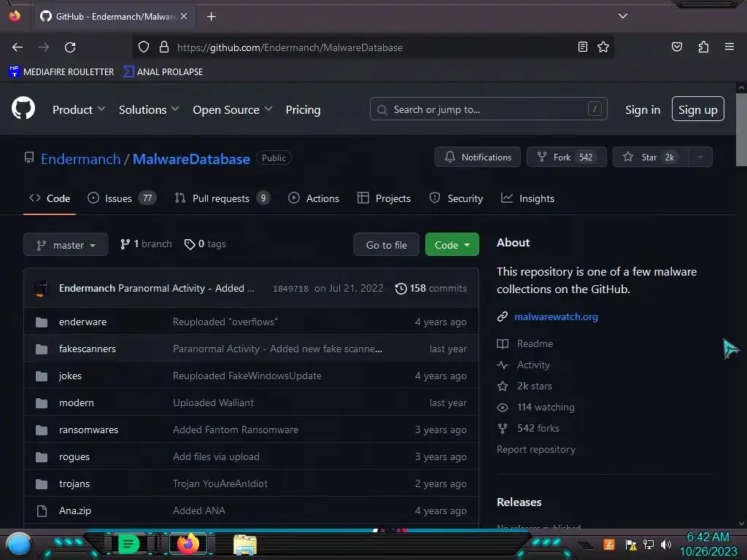This screenshot has height=560, width=747.
Task: Open the Firefox hamburger menu
Action: (x=729, y=47)
